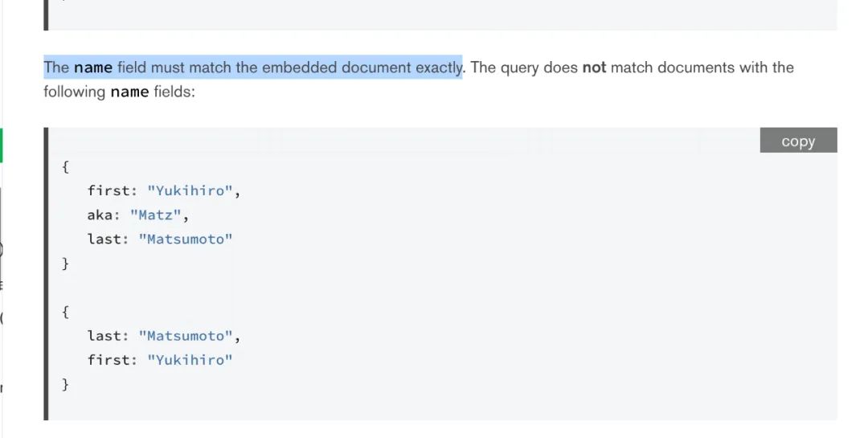Click the last: "Matsumoto" line in the second object
The width and height of the screenshot is (868, 438).
164,336
